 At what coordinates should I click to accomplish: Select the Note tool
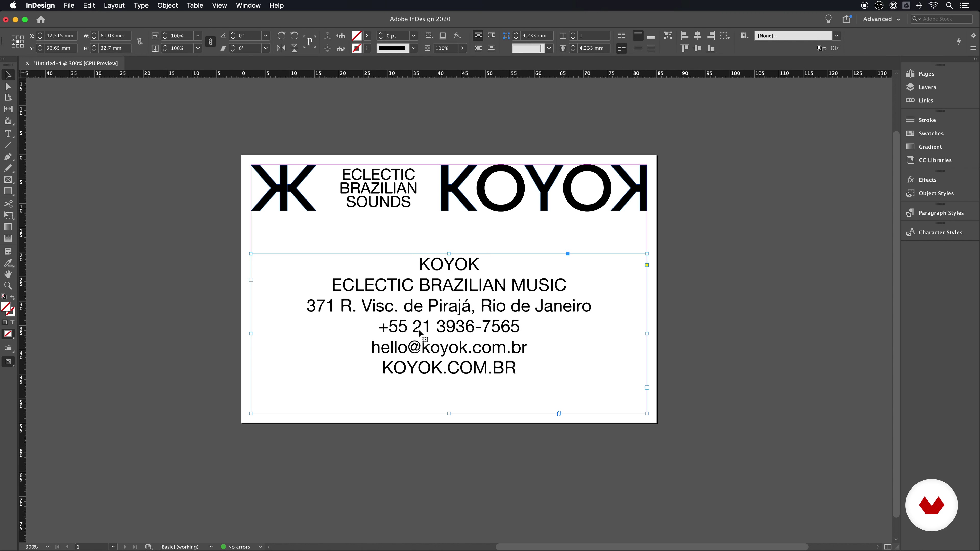click(8, 251)
